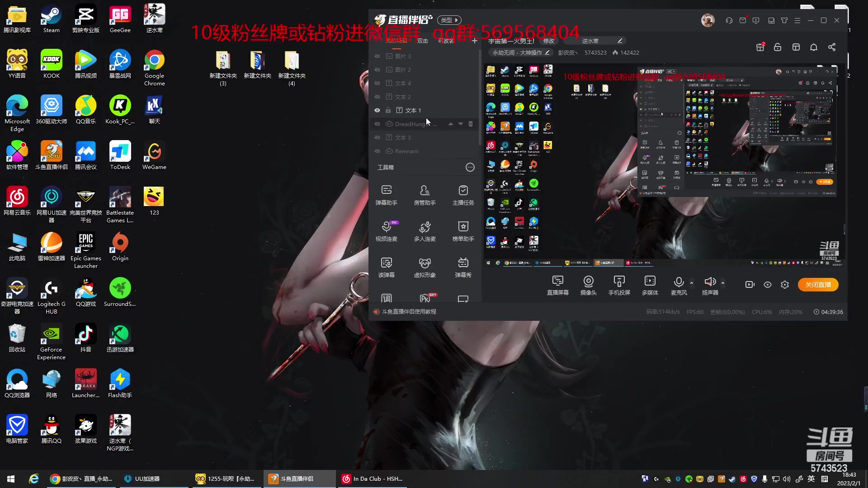Expand the microphone options arrow
Viewport: 868px width, 488px height.
[x=692, y=283]
